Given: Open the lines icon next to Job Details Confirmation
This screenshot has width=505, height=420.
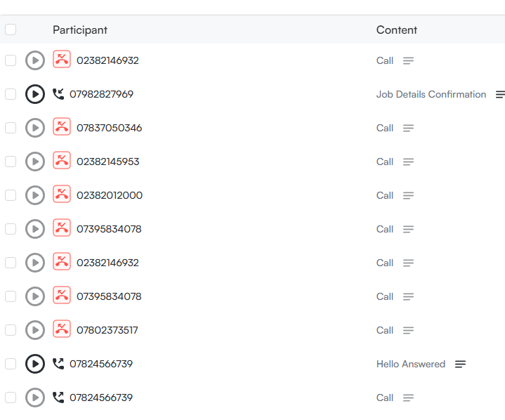Looking at the screenshot, I should tap(500, 94).
